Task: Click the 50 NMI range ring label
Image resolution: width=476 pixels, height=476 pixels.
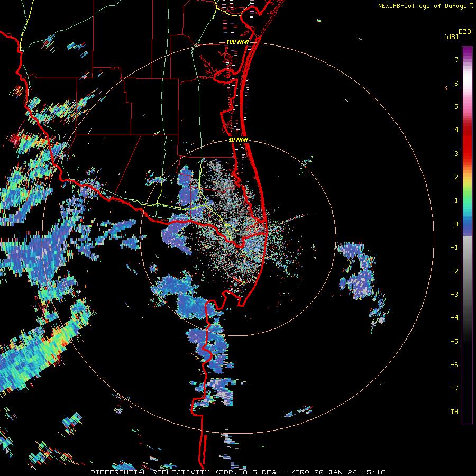Action: coord(238,140)
